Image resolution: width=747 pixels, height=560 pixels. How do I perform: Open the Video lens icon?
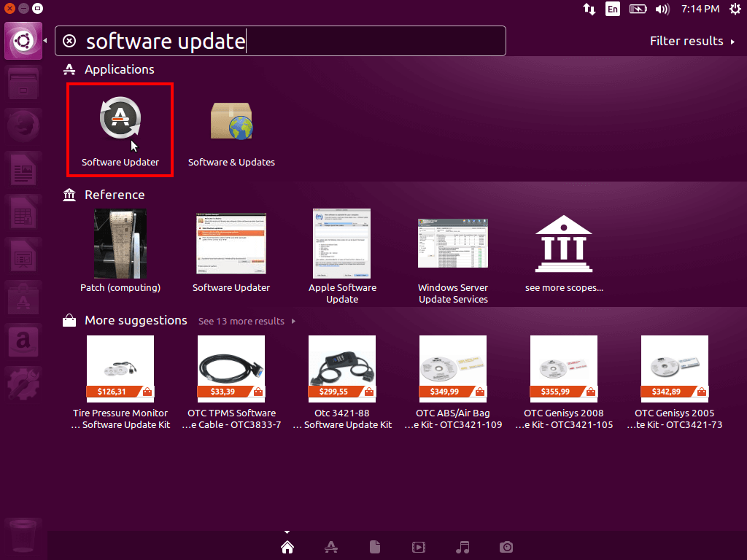pyautogui.click(x=419, y=547)
